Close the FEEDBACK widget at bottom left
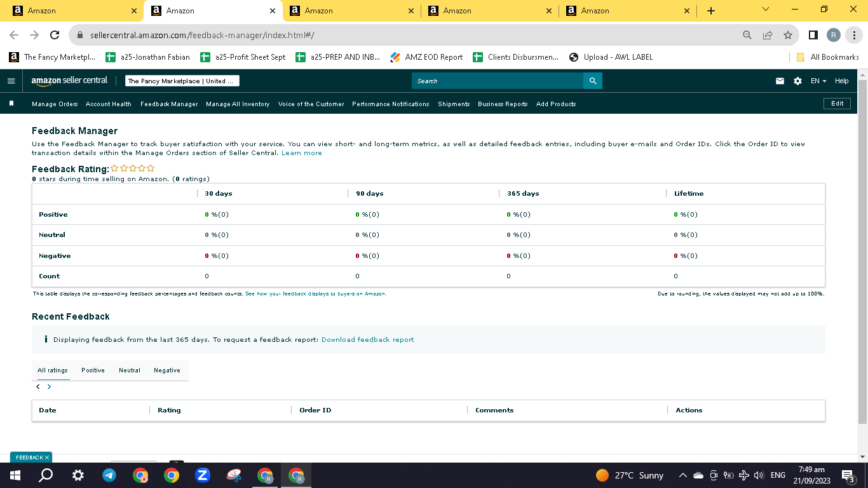The width and height of the screenshot is (868, 488). 47,457
